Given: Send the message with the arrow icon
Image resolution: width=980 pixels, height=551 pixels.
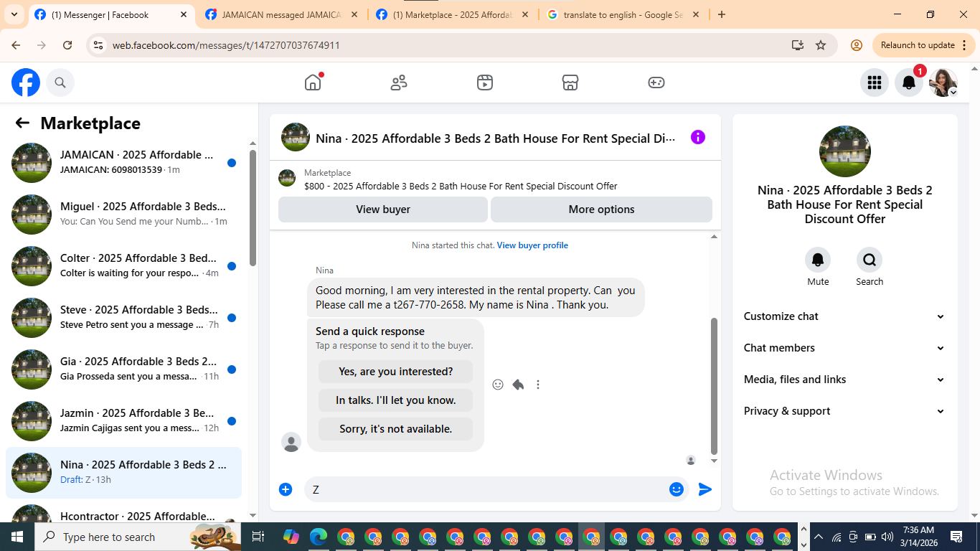Looking at the screenshot, I should point(705,489).
